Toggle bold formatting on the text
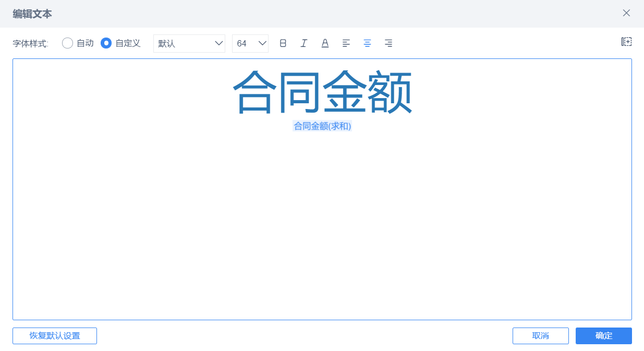This screenshot has width=644, height=351. click(283, 43)
